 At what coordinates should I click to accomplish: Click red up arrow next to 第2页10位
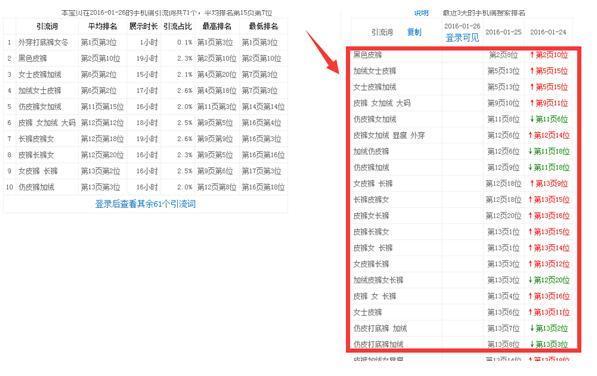532,55
